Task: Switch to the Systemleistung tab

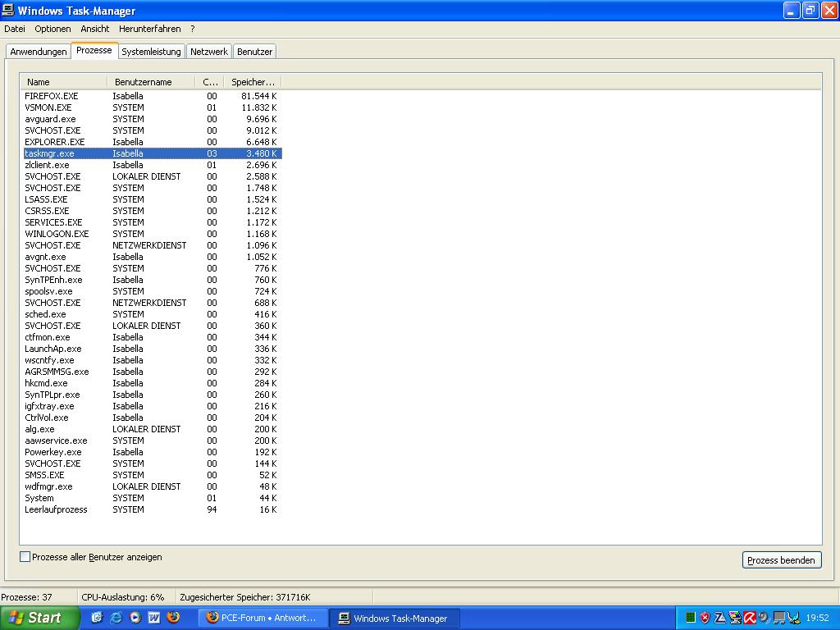Action: (151, 52)
